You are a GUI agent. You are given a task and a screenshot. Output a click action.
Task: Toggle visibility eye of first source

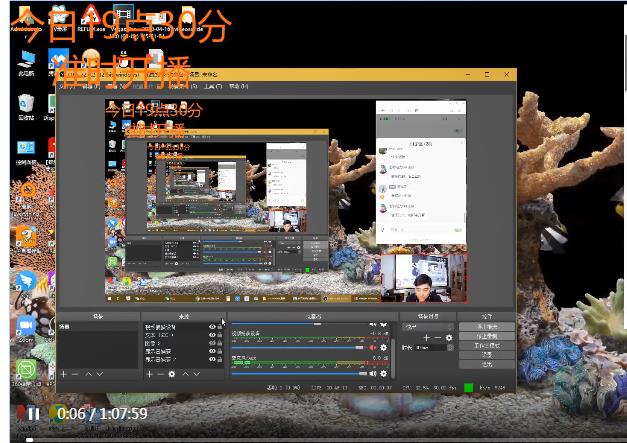pyautogui.click(x=211, y=327)
